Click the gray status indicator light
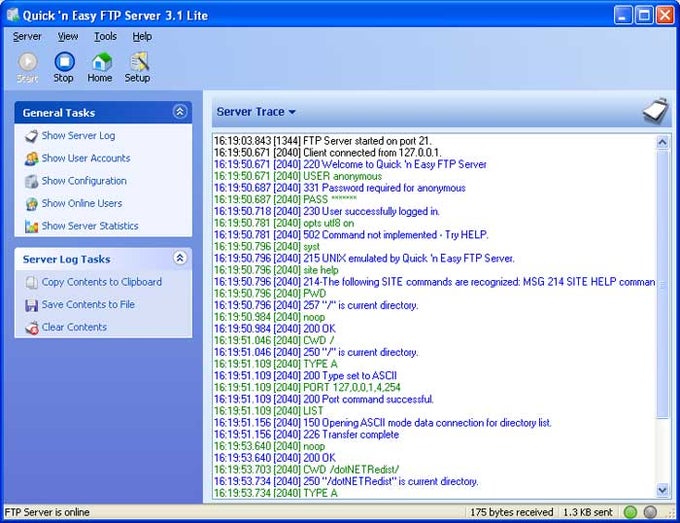The width and height of the screenshot is (680, 523). (x=650, y=512)
